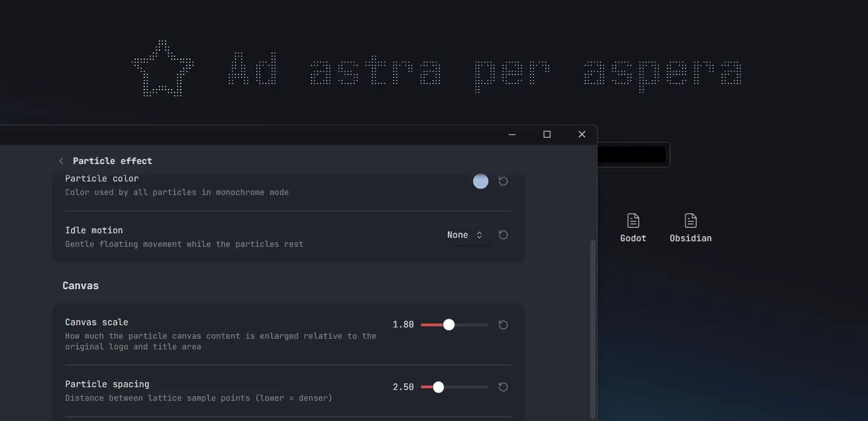The width and height of the screenshot is (868, 421).
Task: Open the Particle color swatch picker
Action: [x=480, y=181]
